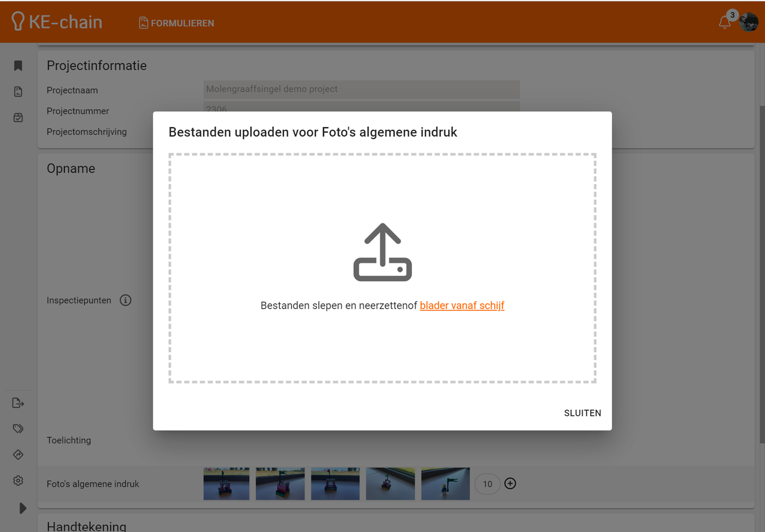The width and height of the screenshot is (765, 532).
Task: Expand the sidebar with arrow
Action: 22,508
